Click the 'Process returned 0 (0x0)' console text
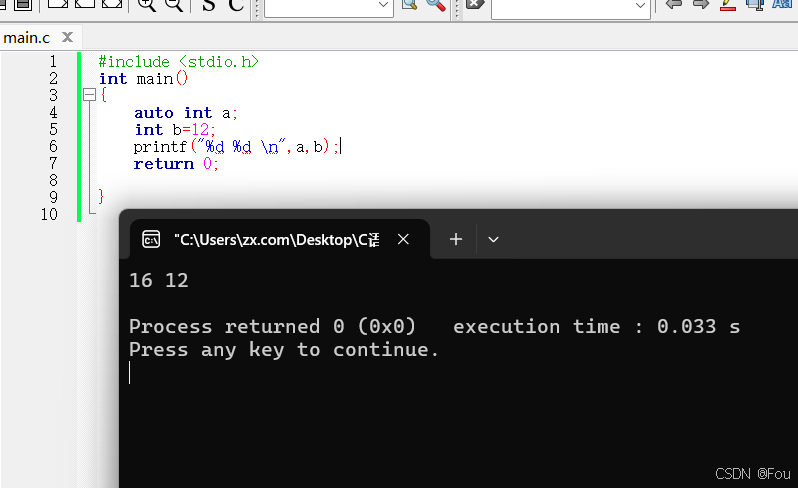 272,326
